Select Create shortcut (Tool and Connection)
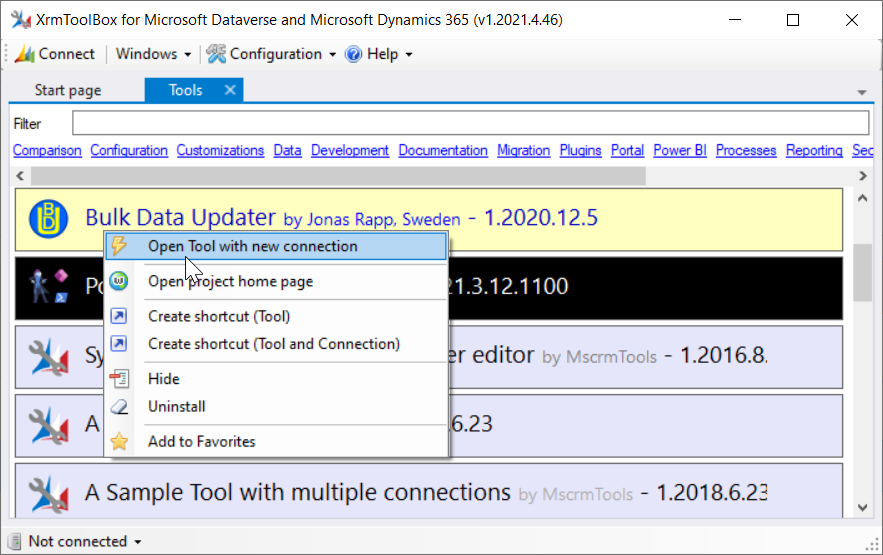883x555 pixels. coord(277,343)
